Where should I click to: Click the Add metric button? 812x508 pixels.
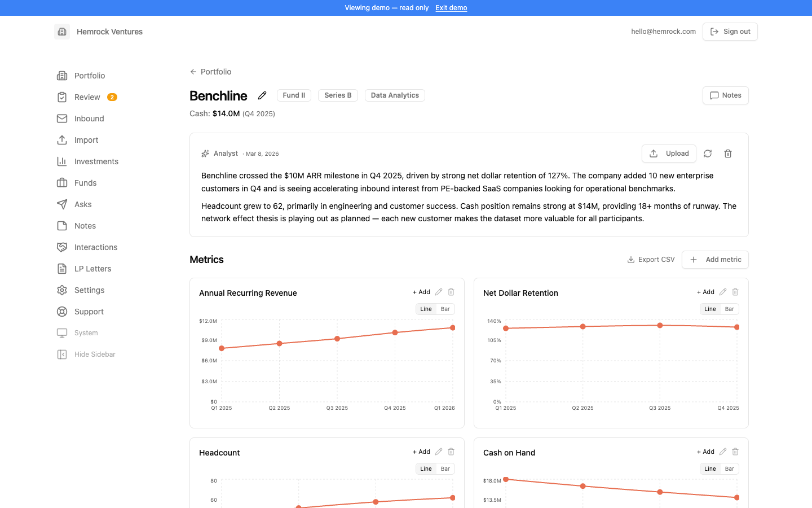coord(715,260)
